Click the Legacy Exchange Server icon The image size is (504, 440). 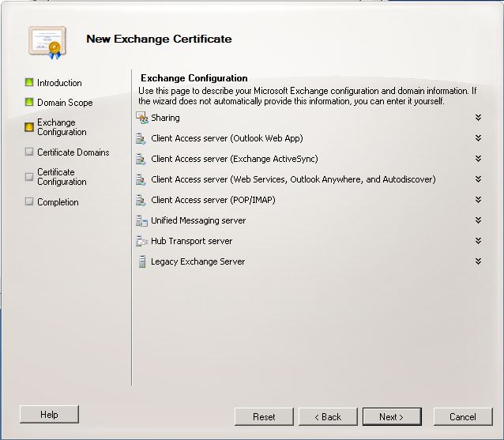click(141, 261)
